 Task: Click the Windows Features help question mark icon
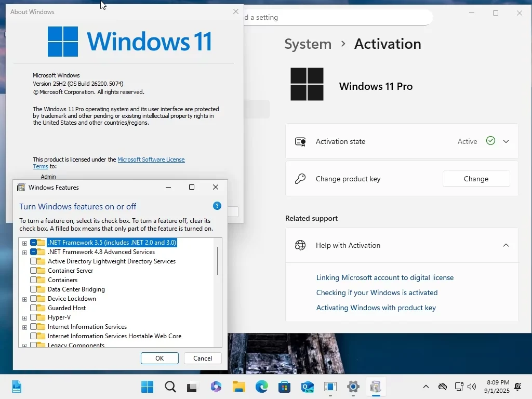click(217, 206)
